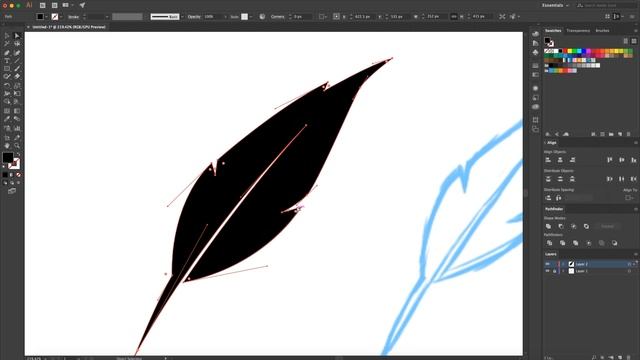Select the Selection tool (black arrow)
Screen dimensions: 640x360
pos(7,36)
